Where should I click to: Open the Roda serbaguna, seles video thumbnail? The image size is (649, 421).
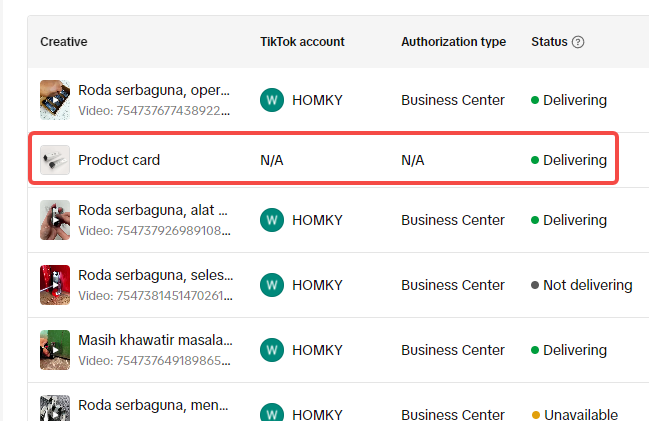[x=55, y=285]
